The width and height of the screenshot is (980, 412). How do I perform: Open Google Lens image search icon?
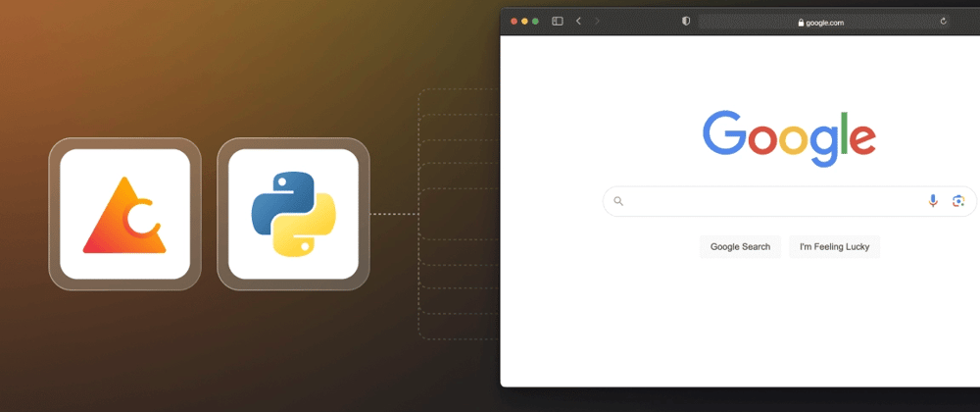click(x=958, y=201)
